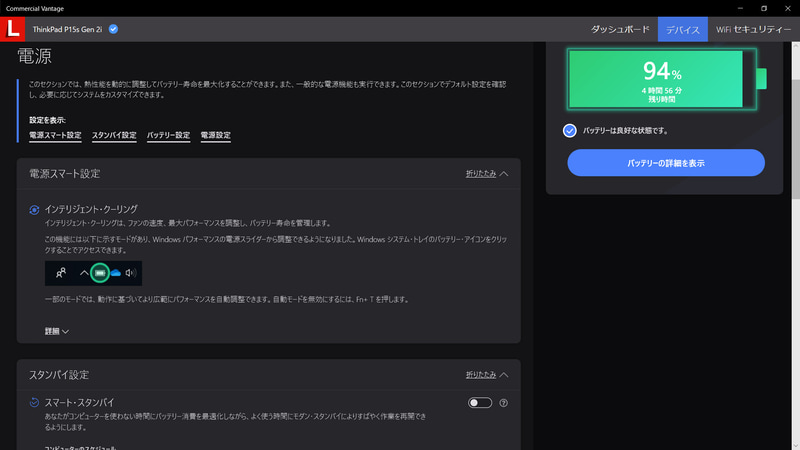Click the red Lenovo L logo
This screenshot has height=450, width=800.
tap(12, 29)
